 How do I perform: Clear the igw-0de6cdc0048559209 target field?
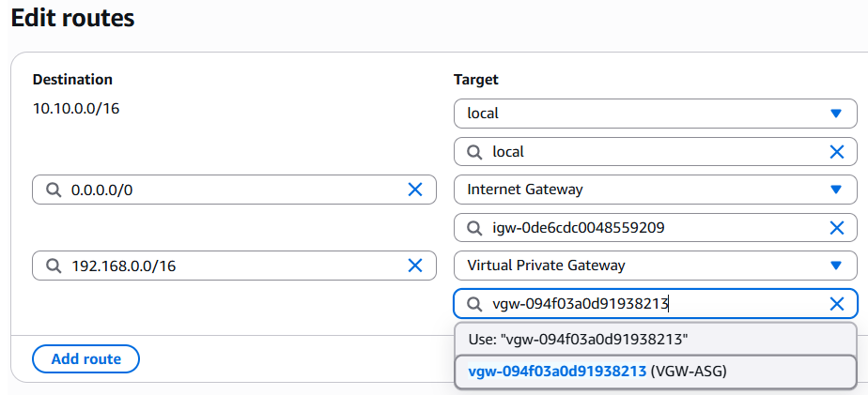(836, 227)
